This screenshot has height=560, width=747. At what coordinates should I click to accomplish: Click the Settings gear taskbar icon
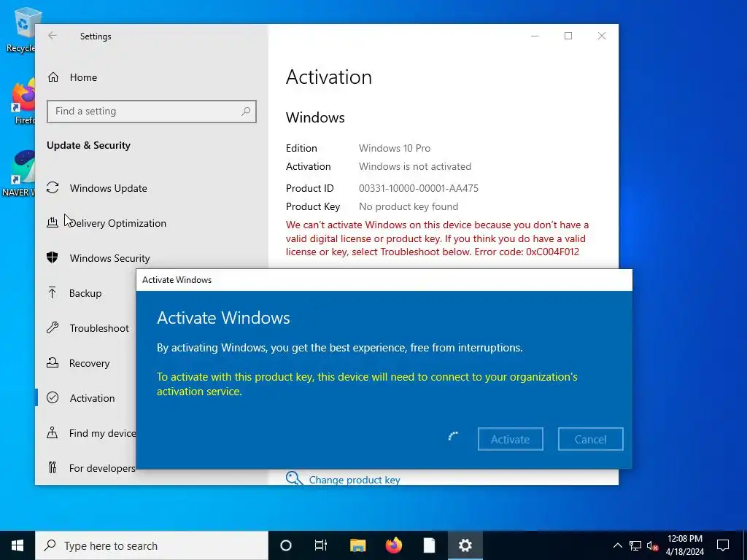[465, 545]
